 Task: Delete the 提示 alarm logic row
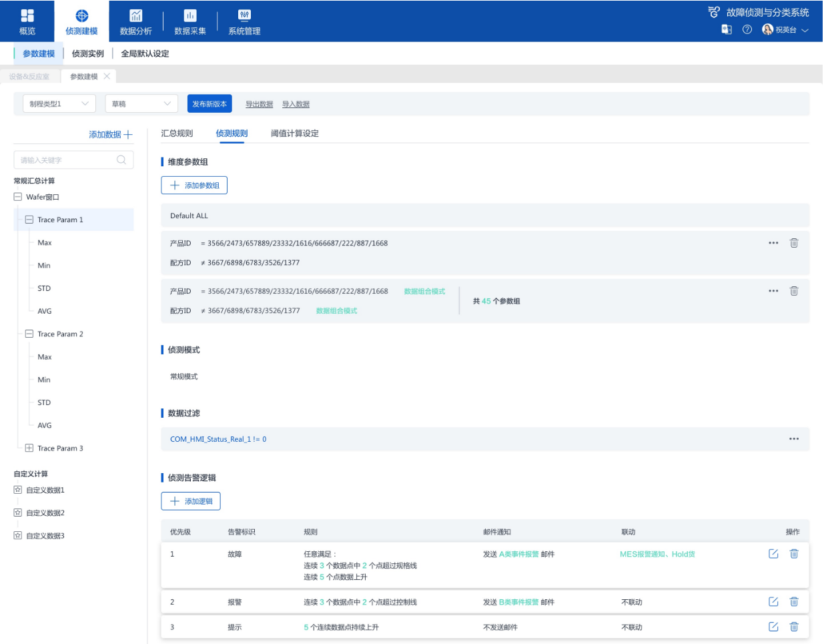pos(794,627)
